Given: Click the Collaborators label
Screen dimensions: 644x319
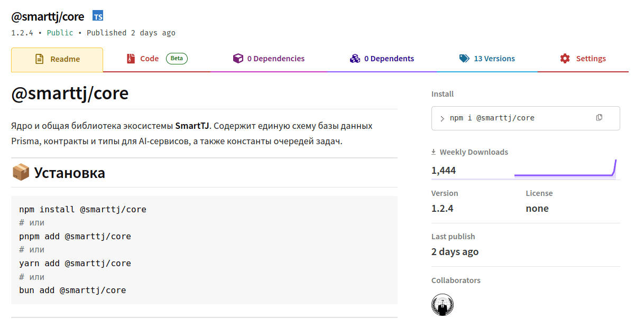Looking at the screenshot, I should (x=456, y=280).
